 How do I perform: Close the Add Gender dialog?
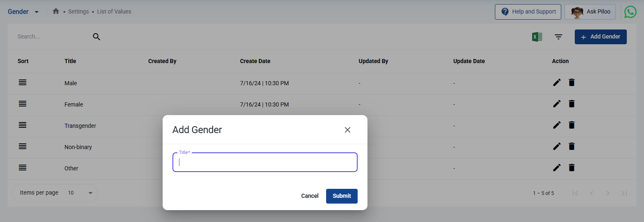(x=347, y=130)
